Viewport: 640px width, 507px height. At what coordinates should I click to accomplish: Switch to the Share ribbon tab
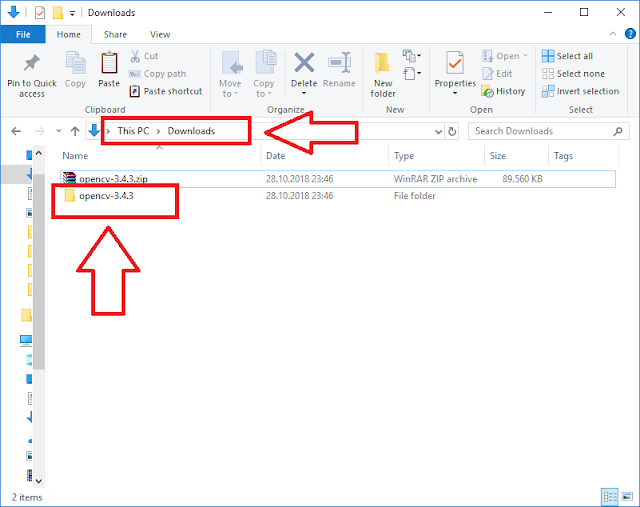click(115, 35)
